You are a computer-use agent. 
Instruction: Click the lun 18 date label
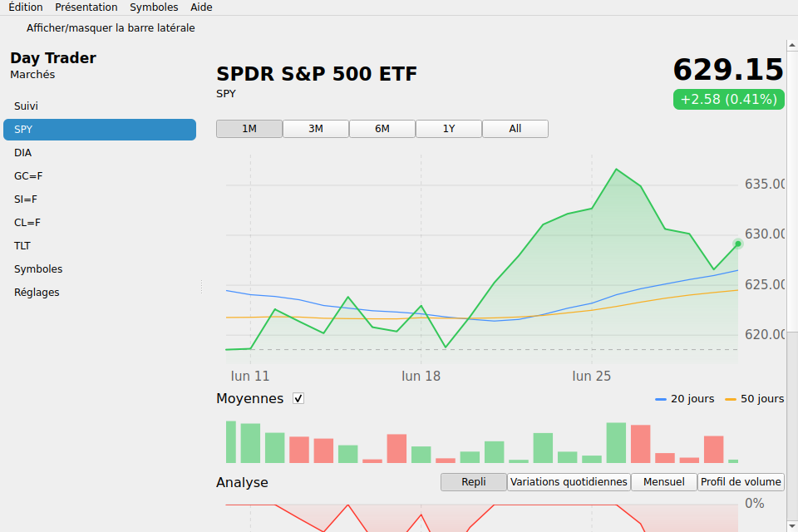pos(421,377)
